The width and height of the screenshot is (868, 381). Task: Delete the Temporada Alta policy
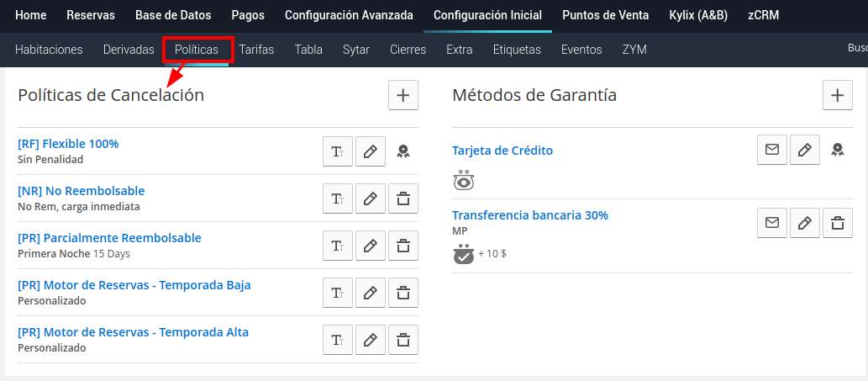point(403,340)
